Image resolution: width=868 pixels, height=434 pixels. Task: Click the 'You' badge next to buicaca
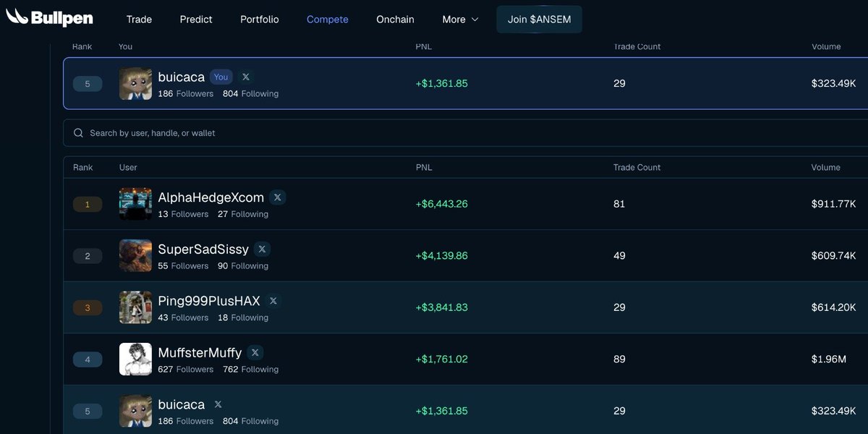click(221, 77)
